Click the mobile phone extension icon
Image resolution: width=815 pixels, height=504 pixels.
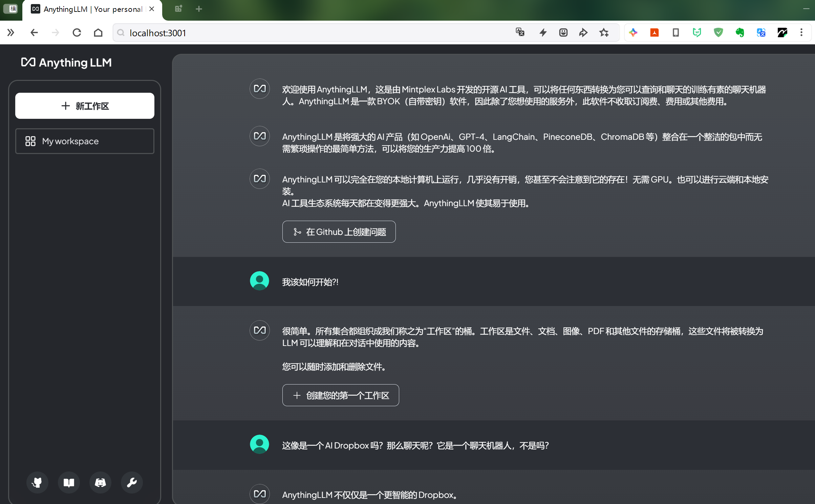(x=676, y=32)
